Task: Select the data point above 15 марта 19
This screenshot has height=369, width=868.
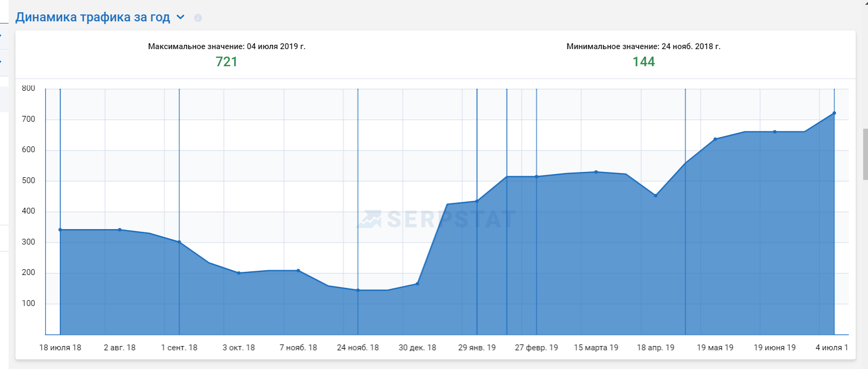Action: [596, 172]
